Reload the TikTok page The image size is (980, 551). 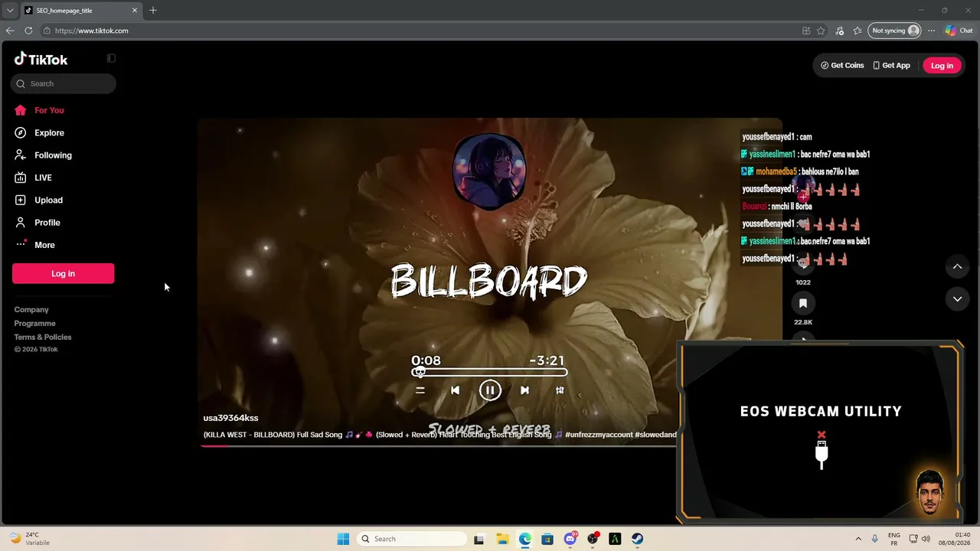pyautogui.click(x=28, y=31)
